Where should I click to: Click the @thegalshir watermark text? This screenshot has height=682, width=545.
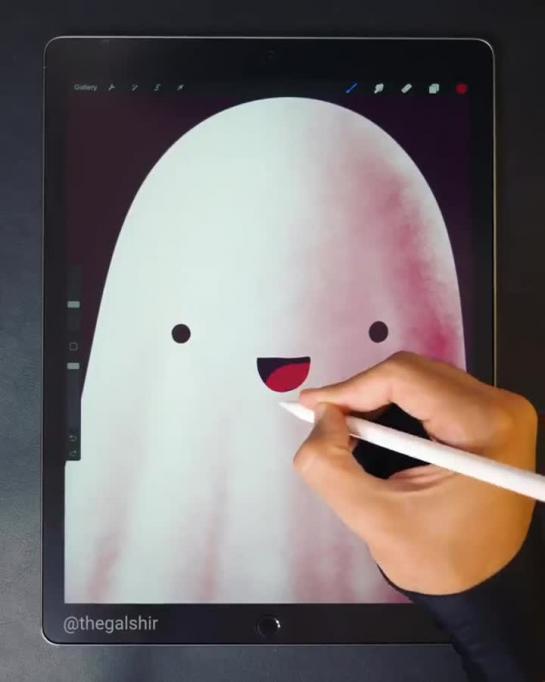pyautogui.click(x=110, y=624)
